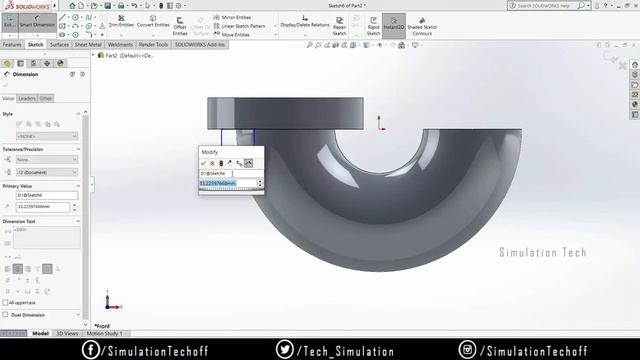
Task: Collapse the Tolerance/Precision section
Action: click(x=78, y=149)
